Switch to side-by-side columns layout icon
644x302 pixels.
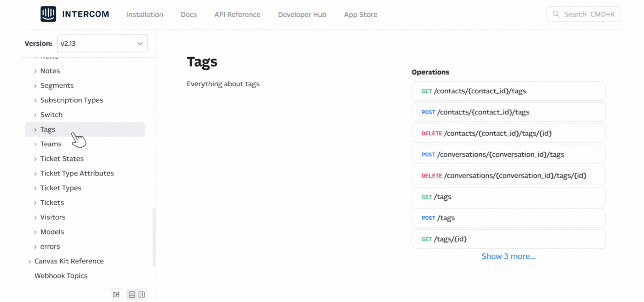(142, 295)
